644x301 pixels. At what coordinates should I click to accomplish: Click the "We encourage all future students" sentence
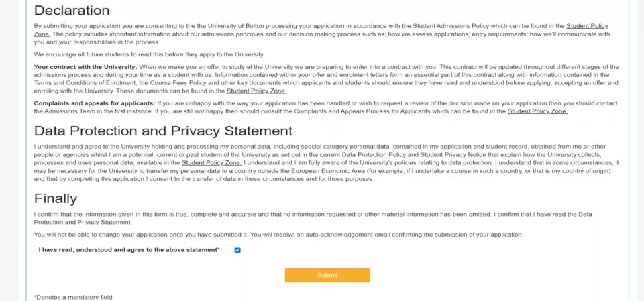[149, 54]
